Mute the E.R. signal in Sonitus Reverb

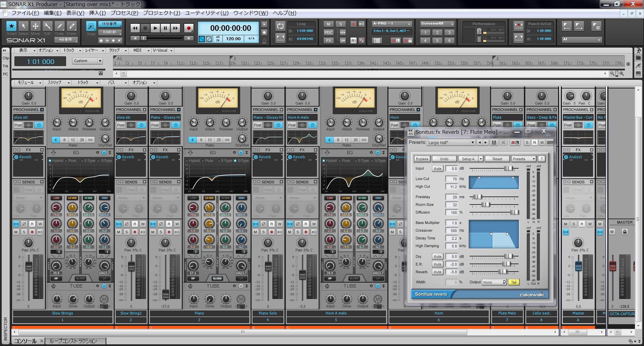coord(437,264)
